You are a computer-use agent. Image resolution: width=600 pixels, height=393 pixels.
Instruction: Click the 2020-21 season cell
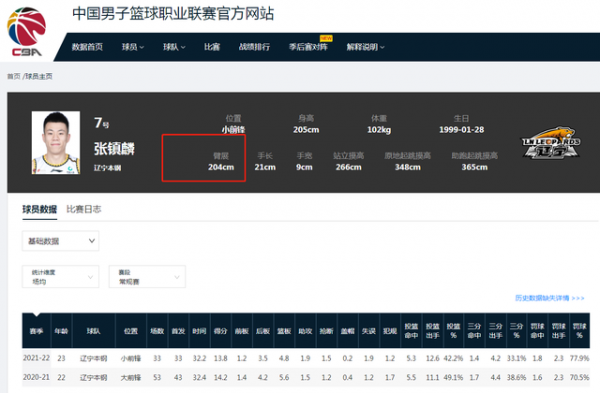(x=36, y=377)
